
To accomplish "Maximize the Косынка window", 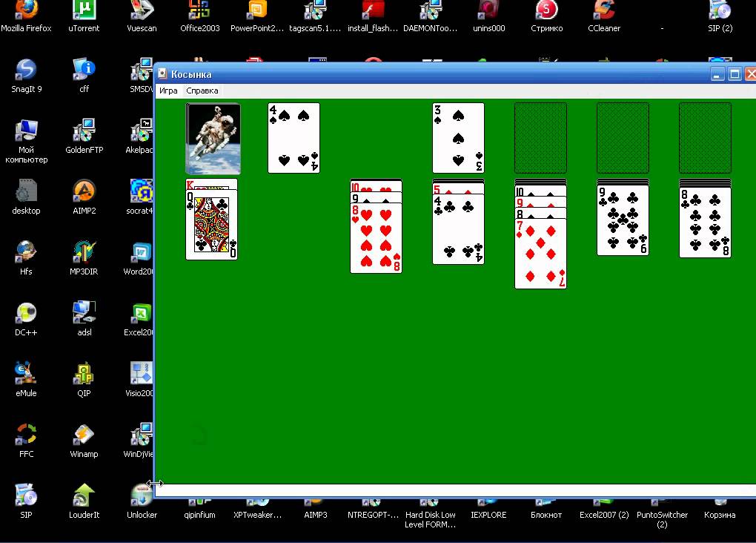I will tap(735, 74).
